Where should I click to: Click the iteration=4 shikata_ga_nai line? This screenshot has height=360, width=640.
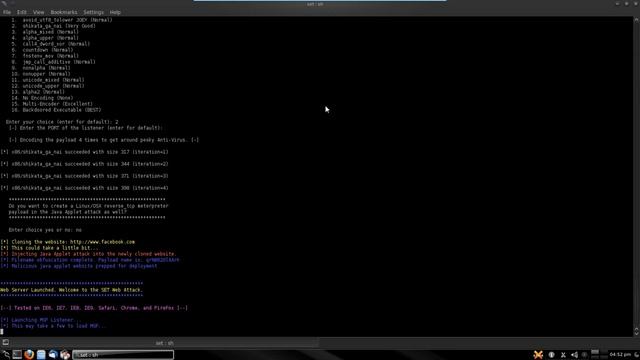coord(84,188)
